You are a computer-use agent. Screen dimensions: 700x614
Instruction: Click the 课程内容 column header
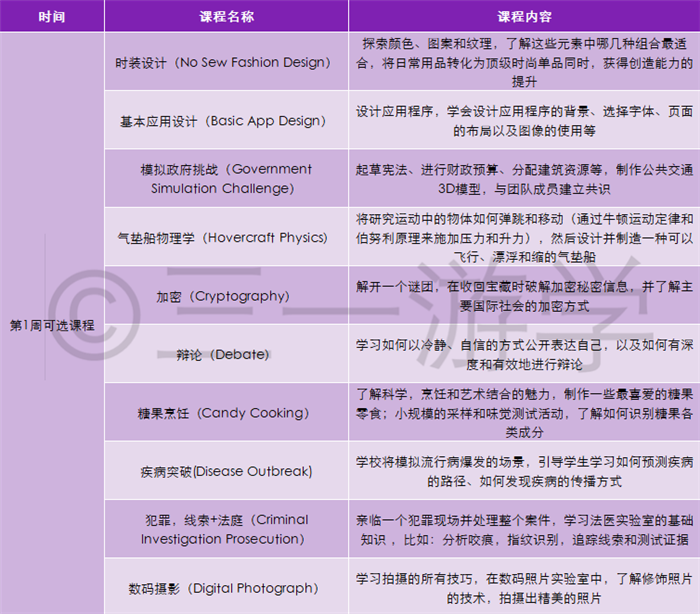pyautogui.click(x=524, y=16)
